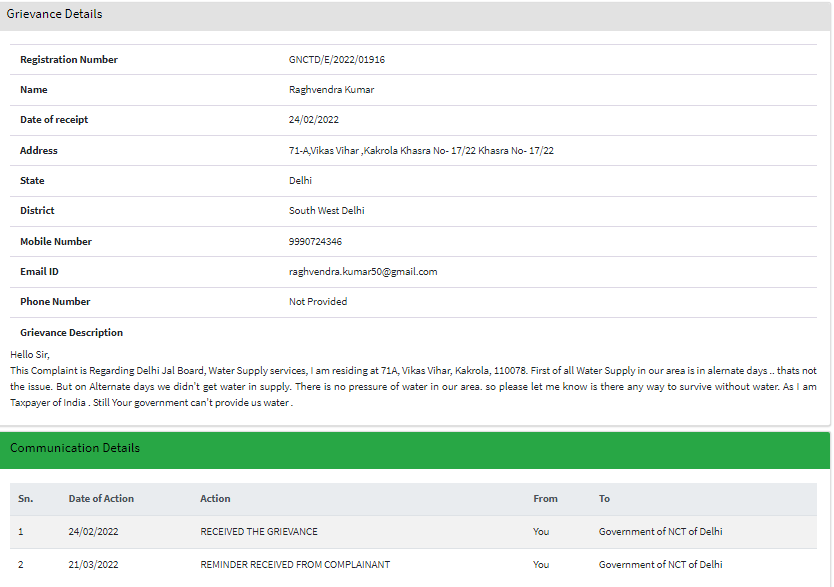Select REMINDER RECEIVED FROM COMPLAINANT cell
Image resolution: width=834 pixels, height=587 pixels.
point(295,565)
